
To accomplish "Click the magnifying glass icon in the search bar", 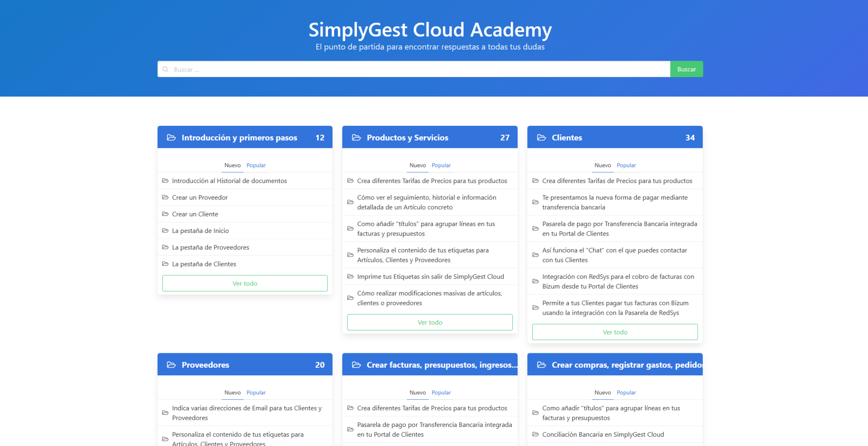I will (x=166, y=69).
